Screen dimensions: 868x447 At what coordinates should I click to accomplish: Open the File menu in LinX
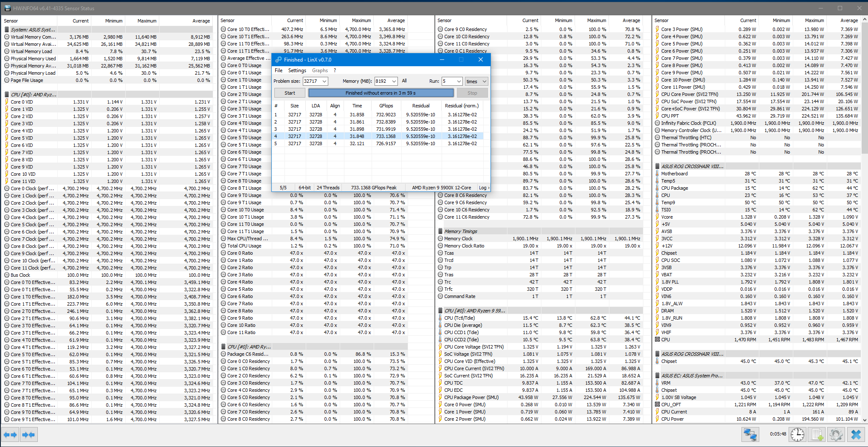coord(279,70)
